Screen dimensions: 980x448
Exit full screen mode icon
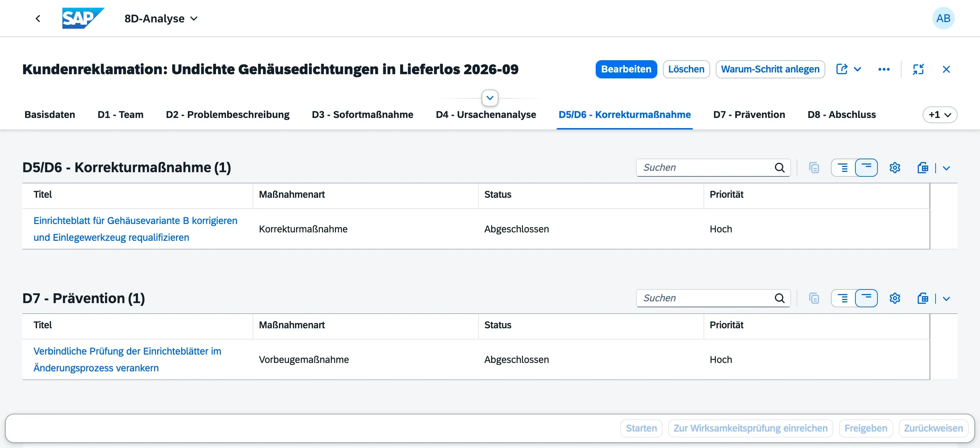(918, 69)
